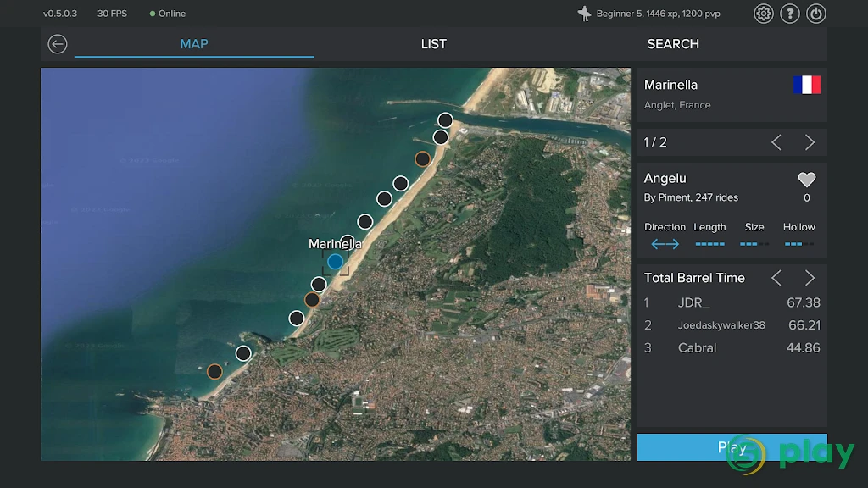Click the 30 FPS counter

pyautogui.click(x=113, y=14)
